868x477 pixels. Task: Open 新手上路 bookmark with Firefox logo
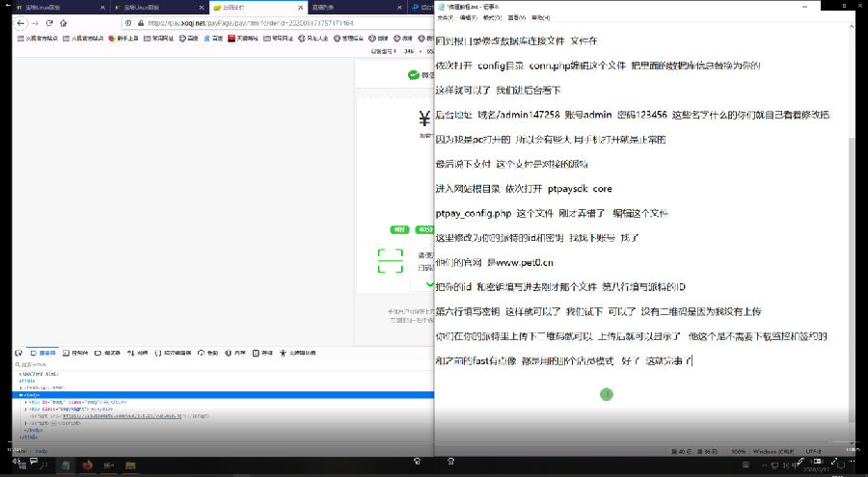click(x=122, y=39)
